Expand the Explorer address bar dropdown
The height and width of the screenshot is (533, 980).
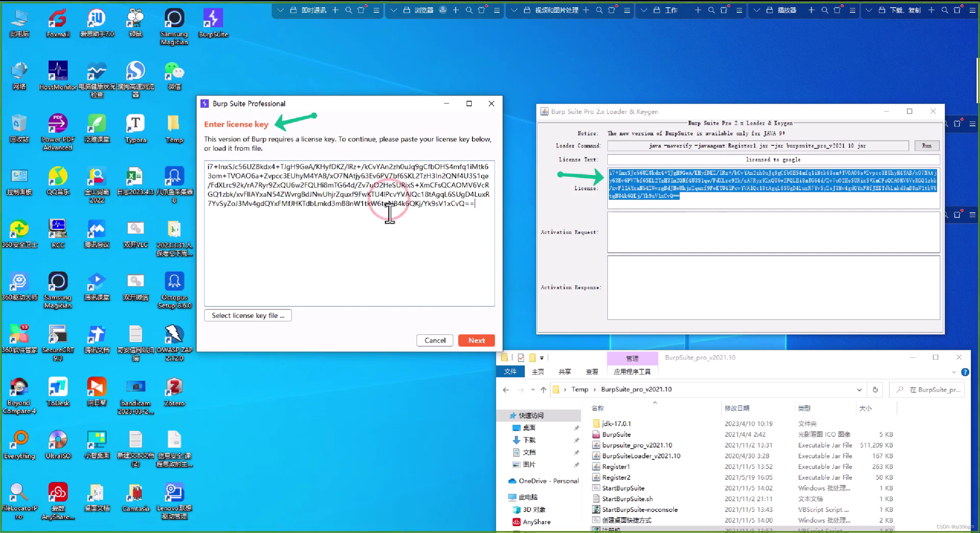[x=859, y=389]
